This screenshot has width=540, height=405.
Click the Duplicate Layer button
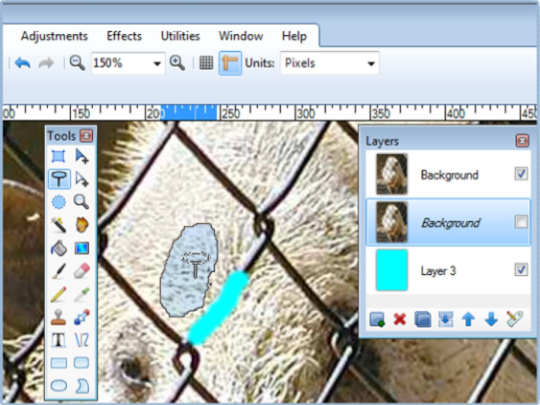pyautogui.click(x=423, y=319)
